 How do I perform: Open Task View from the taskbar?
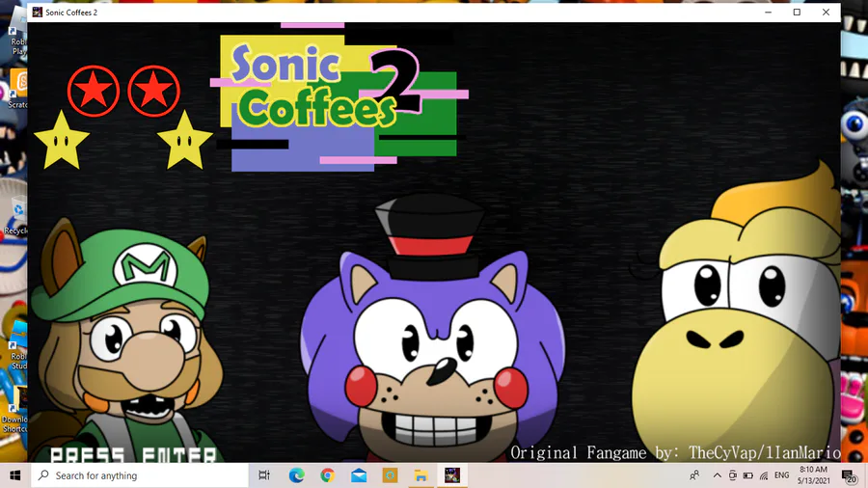click(x=264, y=475)
